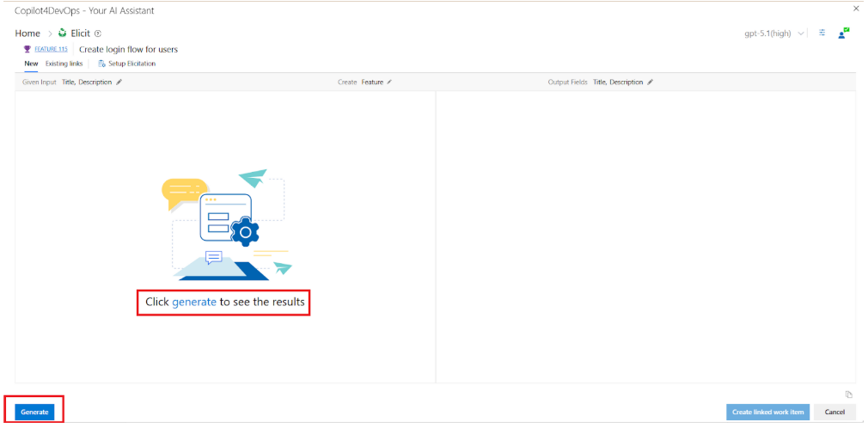Image resolution: width=868 pixels, height=428 pixels.
Task: Go to Home in the breadcrumb
Action: click(28, 34)
